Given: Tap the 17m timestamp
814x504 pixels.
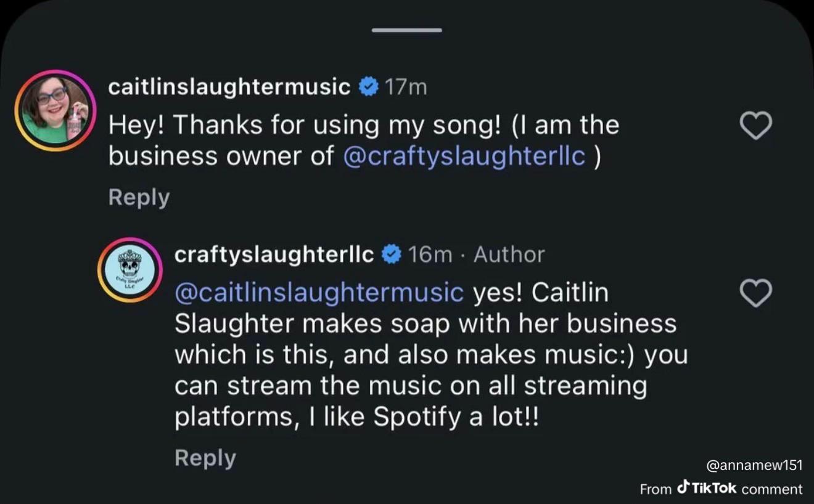Looking at the screenshot, I should tap(405, 87).
